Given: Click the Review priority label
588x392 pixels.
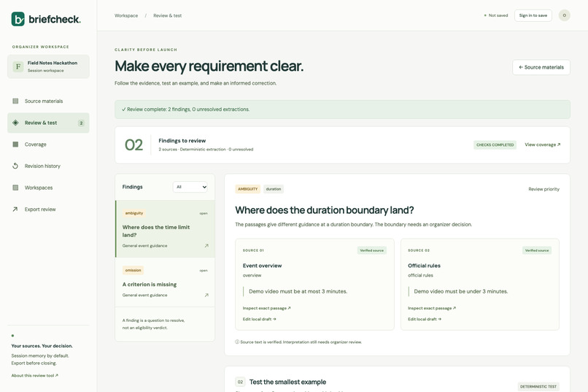Looking at the screenshot, I should [x=543, y=189].
